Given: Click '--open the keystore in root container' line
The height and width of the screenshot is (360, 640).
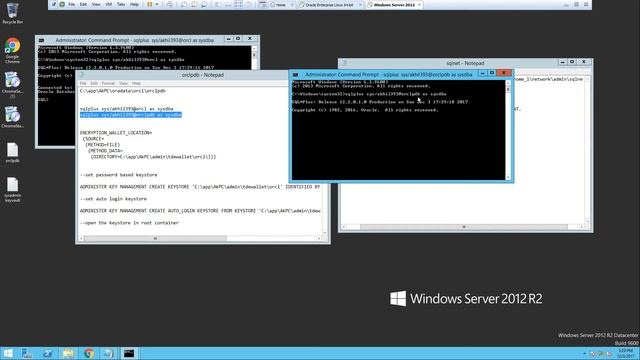Looking at the screenshot, I should [x=129, y=223].
